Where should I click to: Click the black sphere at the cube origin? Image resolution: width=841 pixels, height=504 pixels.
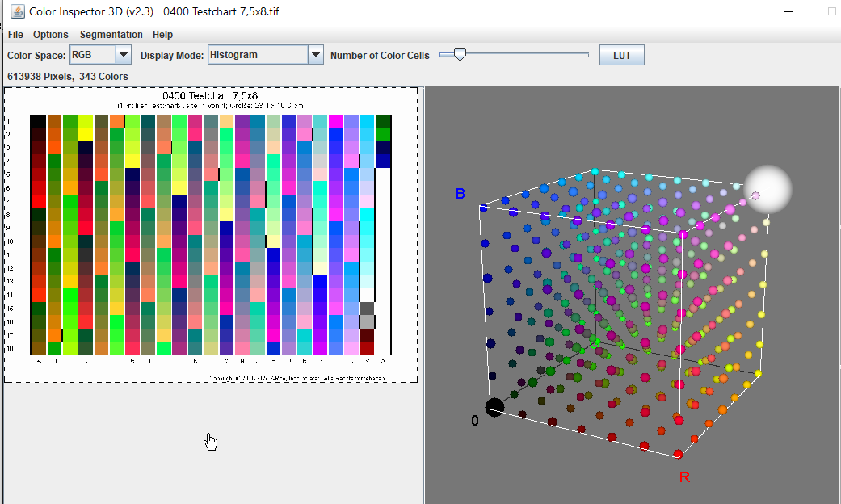pos(494,408)
